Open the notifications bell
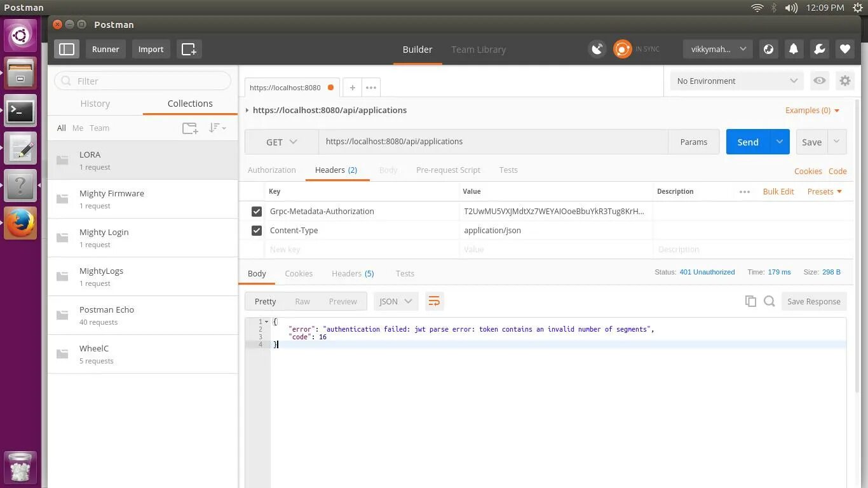Screen dimensions: 868x488 794,49
